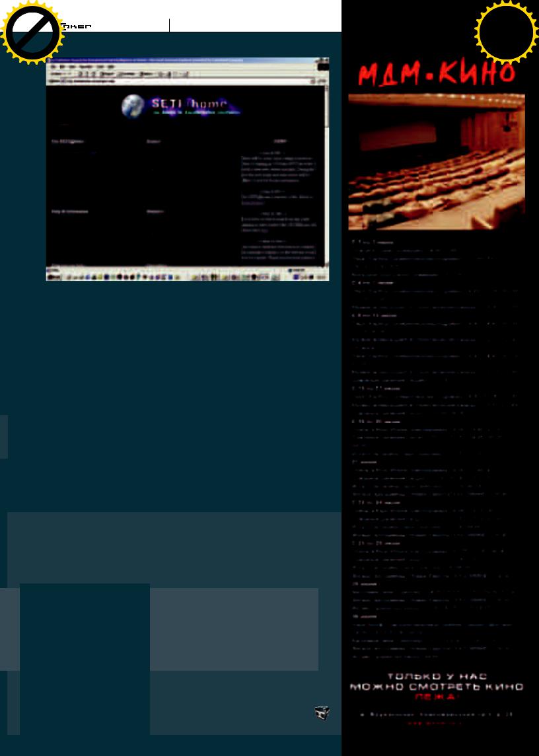Open the cinema hall photo

pos(437,161)
